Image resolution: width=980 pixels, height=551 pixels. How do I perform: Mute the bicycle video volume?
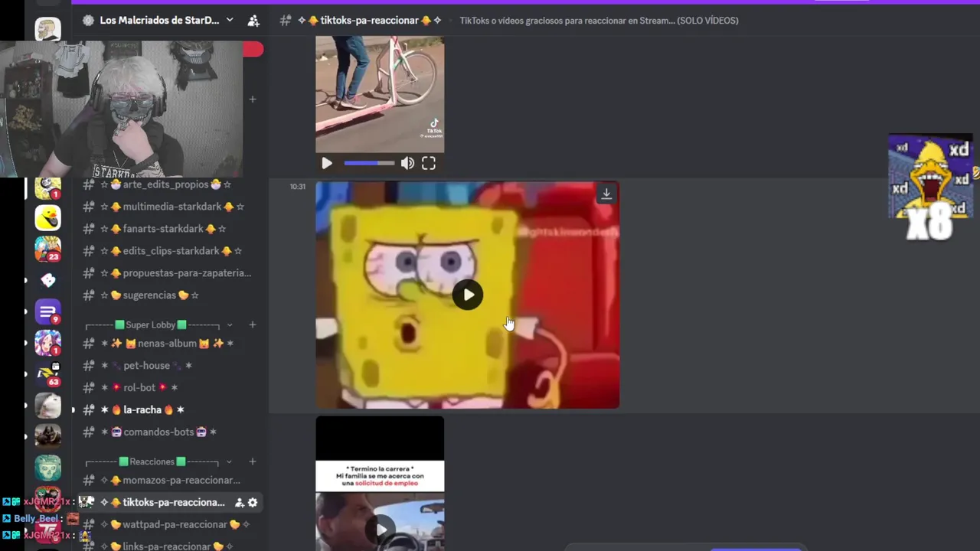pyautogui.click(x=407, y=163)
